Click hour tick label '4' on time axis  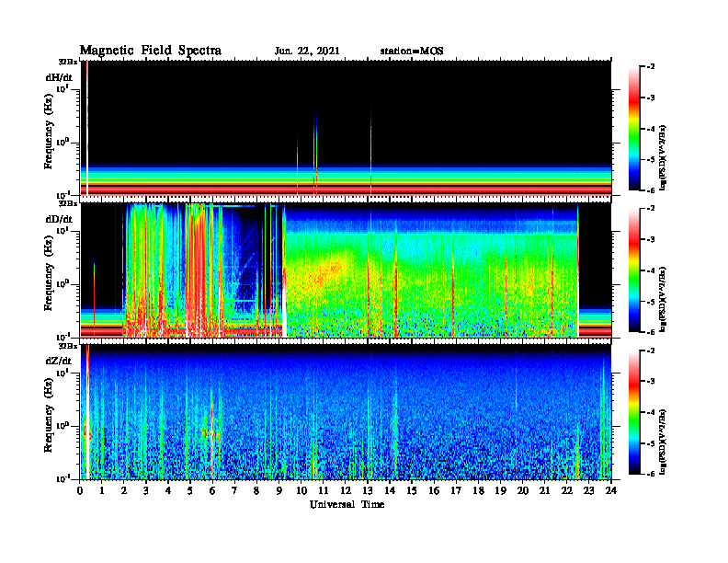168,491
